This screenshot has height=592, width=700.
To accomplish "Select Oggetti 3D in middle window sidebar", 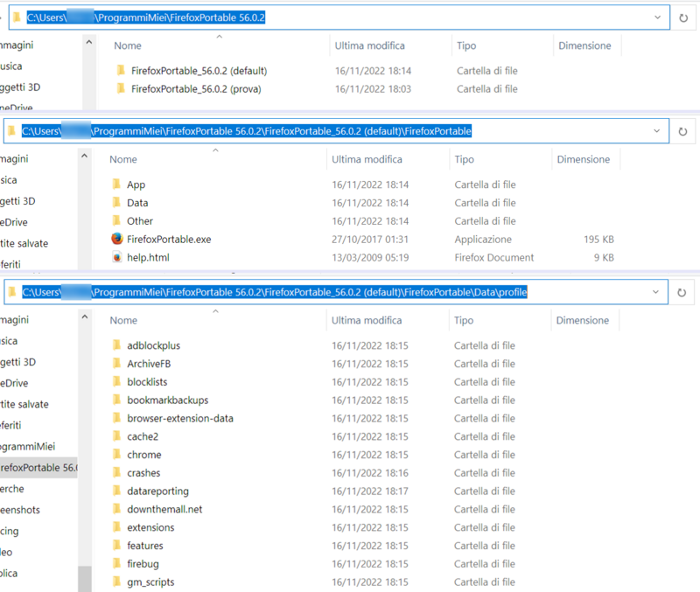I will click(x=17, y=201).
